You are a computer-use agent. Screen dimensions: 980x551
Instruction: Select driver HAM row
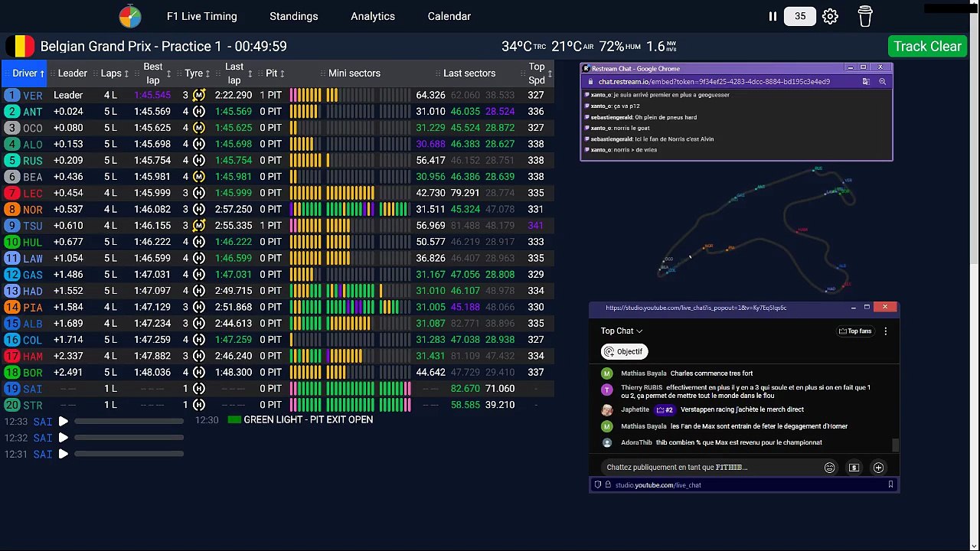click(277, 356)
